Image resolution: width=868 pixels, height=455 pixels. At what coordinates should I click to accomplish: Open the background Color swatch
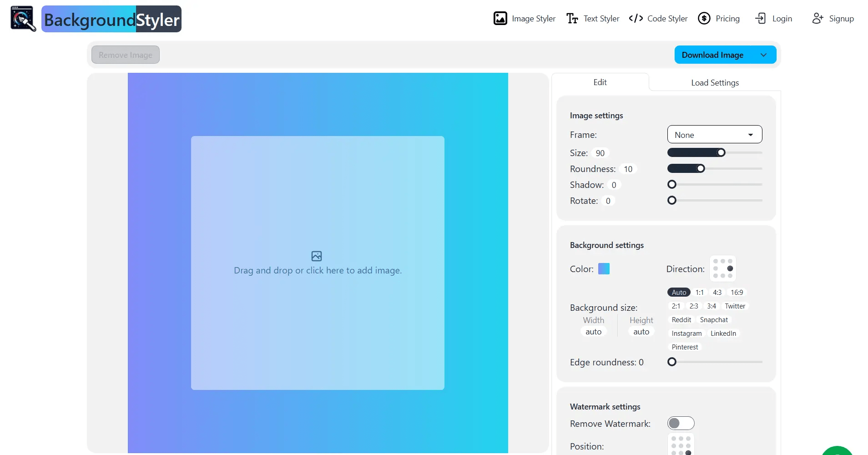pos(604,269)
